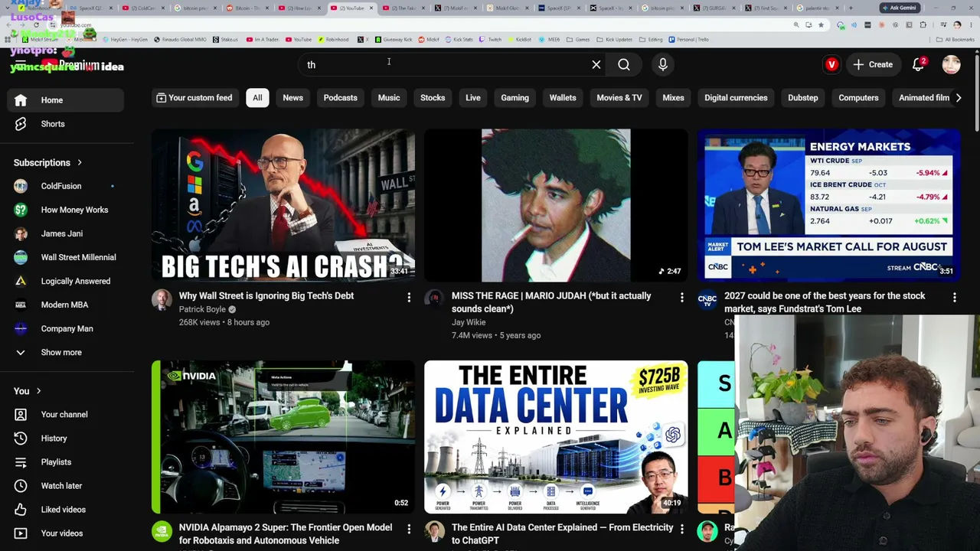Image resolution: width=980 pixels, height=551 pixels.
Task: Click Ask Gemini in the browser
Action: pos(899,8)
